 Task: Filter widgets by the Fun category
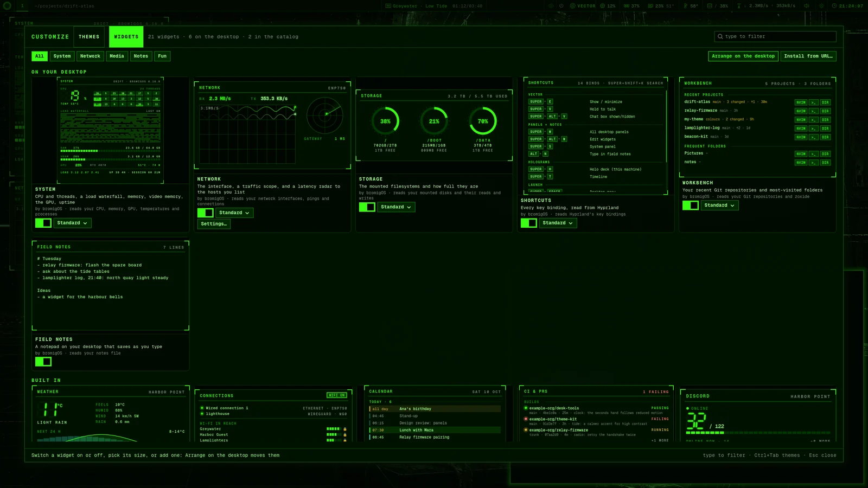162,56
